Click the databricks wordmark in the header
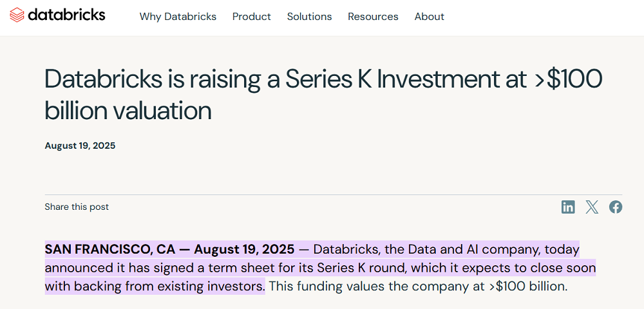Viewport: 644px width, 309px height. tap(66, 15)
